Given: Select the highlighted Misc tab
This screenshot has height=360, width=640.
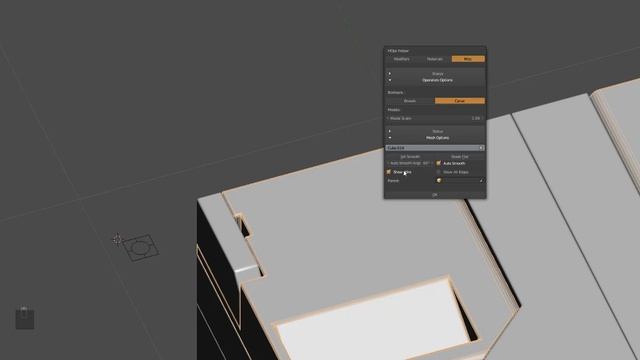Looking at the screenshot, I should (x=468, y=59).
